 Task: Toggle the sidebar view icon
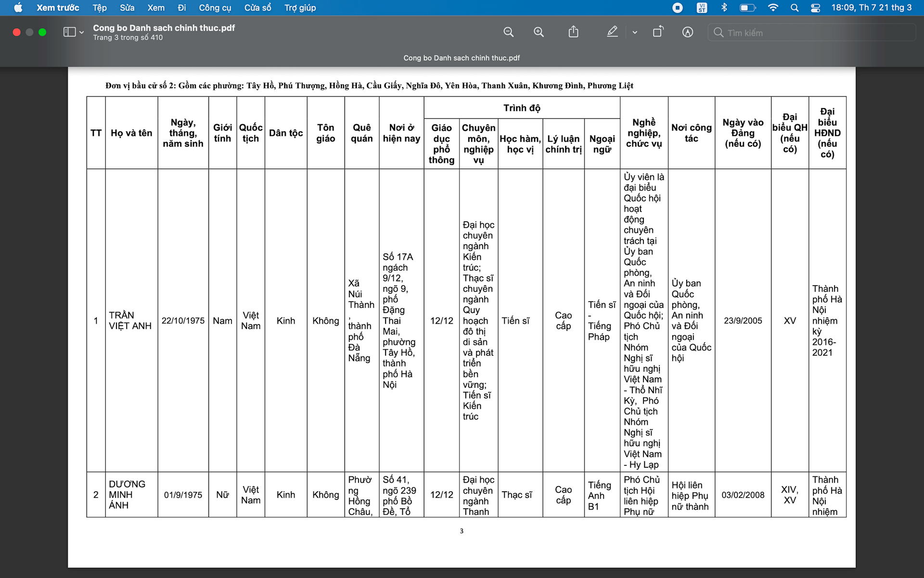point(69,32)
